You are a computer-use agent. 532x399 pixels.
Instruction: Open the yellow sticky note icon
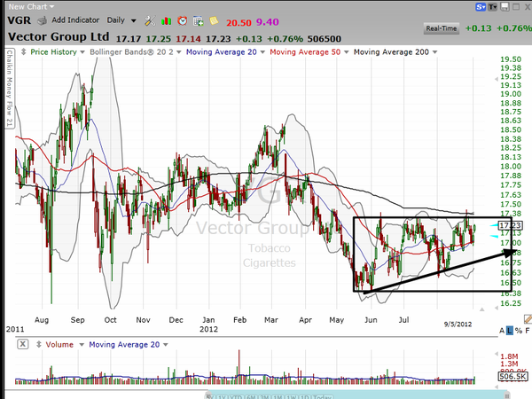coord(214,21)
